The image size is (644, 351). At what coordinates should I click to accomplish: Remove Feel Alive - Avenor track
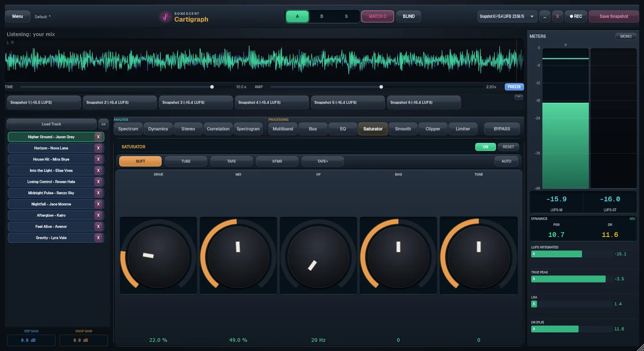click(x=98, y=226)
